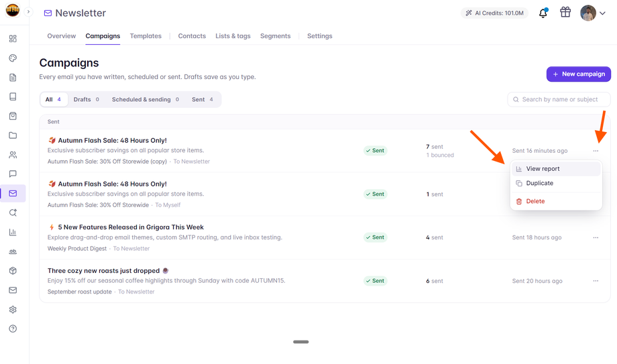The image size is (617, 364).
Task: Choose Delete from the context menu
Action: click(x=556, y=201)
